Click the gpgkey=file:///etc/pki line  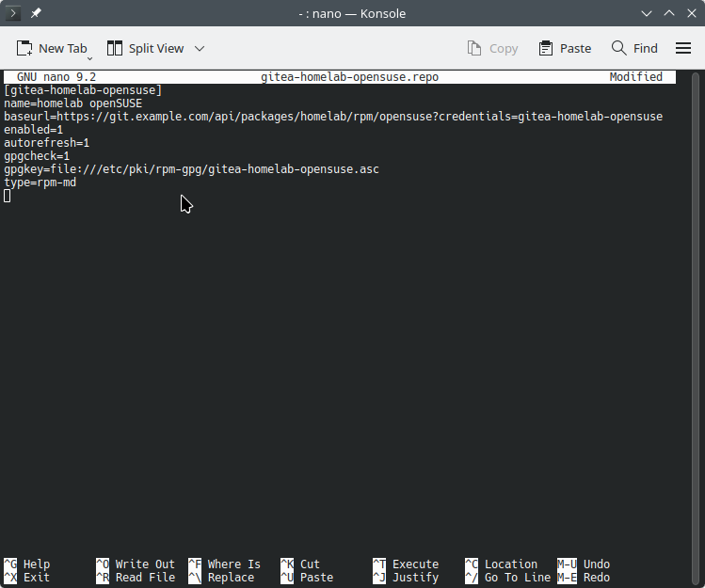191,169
